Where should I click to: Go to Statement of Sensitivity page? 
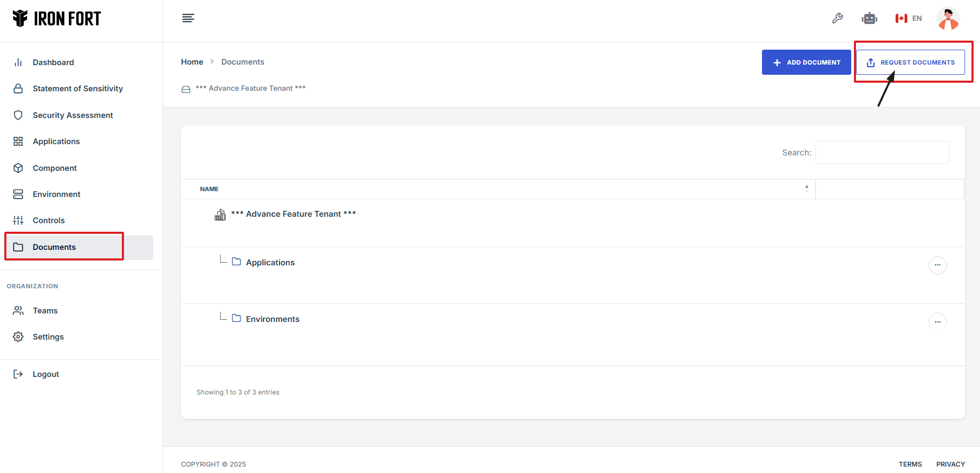click(77, 89)
